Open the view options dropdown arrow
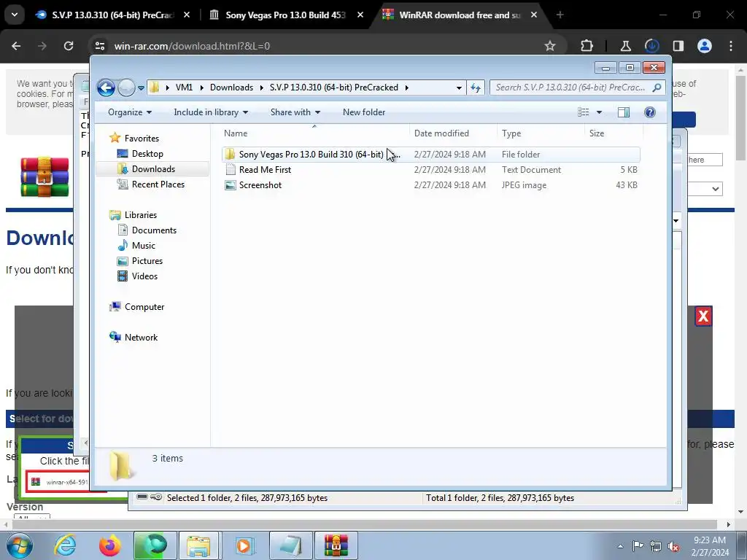The height and width of the screenshot is (560, 747). pyautogui.click(x=600, y=112)
